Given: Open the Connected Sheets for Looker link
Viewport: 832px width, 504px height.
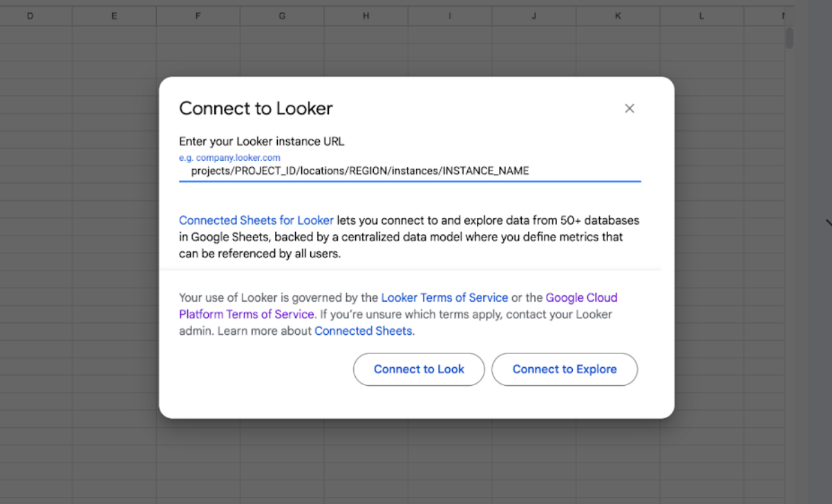Looking at the screenshot, I should tap(256, 220).
